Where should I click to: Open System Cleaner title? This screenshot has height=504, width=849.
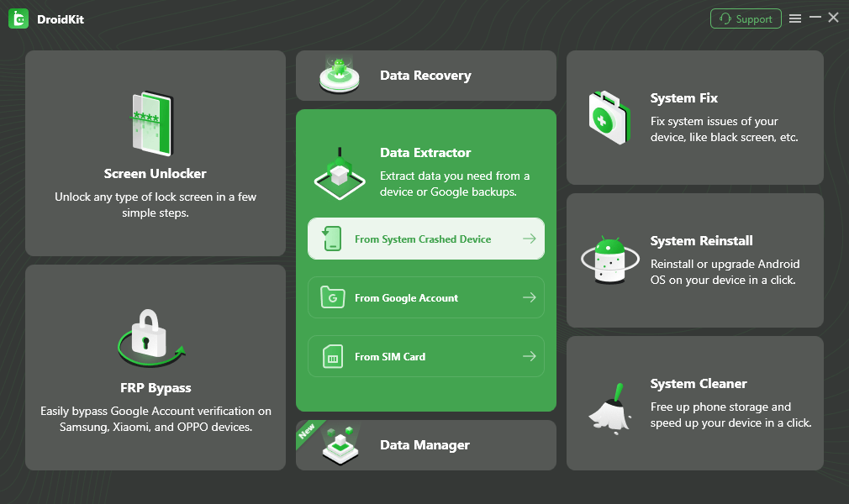pos(699,384)
